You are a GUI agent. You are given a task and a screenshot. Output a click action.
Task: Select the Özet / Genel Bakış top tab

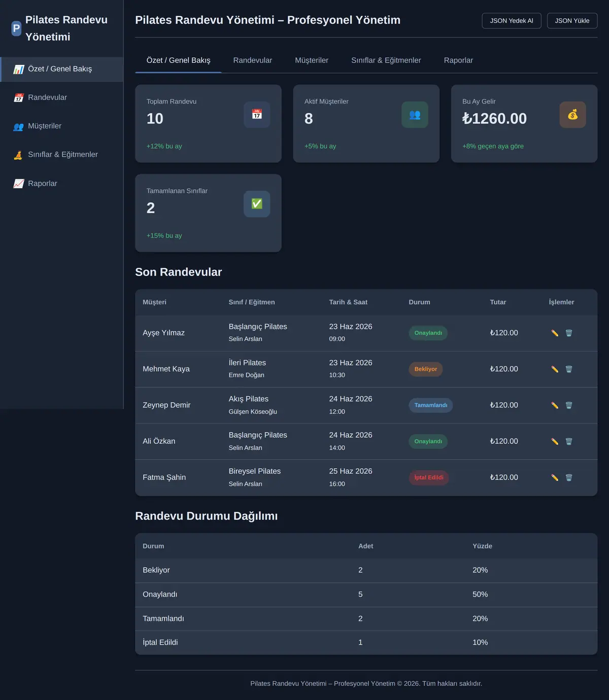(x=178, y=60)
